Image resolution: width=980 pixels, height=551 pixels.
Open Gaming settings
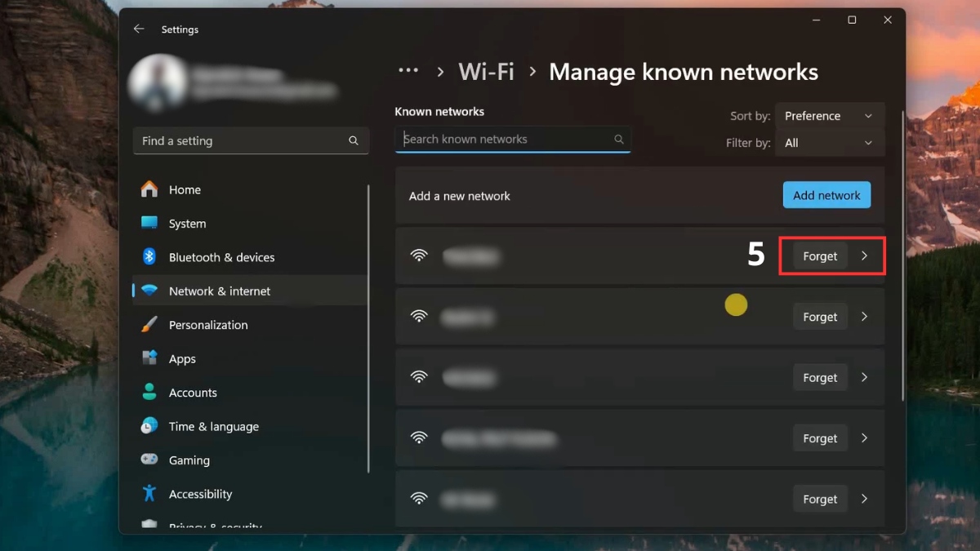tap(250, 460)
